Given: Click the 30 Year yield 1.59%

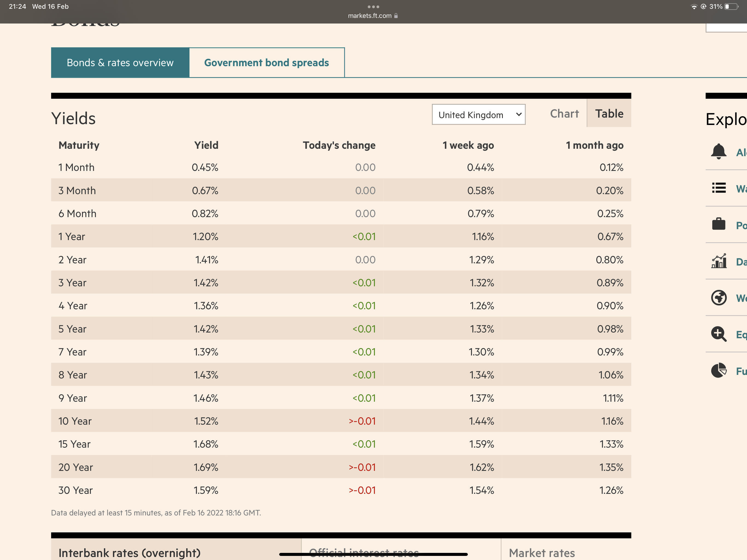Looking at the screenshot, I should pos(206,490).
